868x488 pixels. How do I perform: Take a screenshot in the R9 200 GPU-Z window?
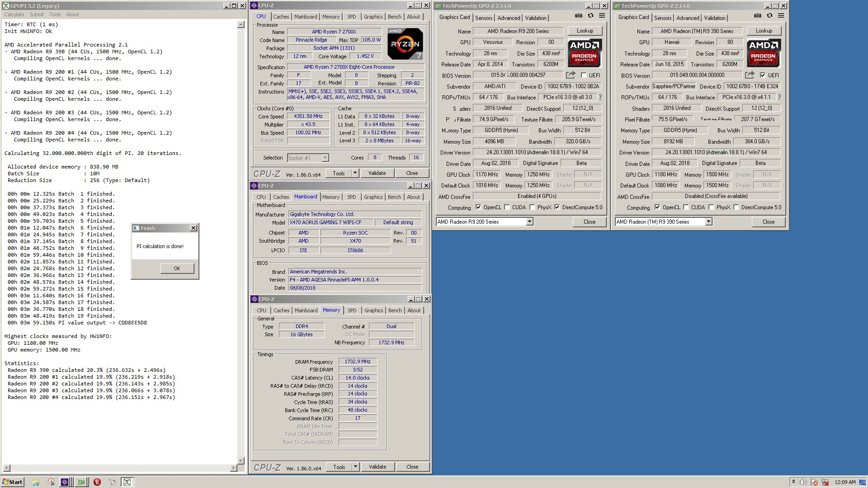[x=578, y=16]
